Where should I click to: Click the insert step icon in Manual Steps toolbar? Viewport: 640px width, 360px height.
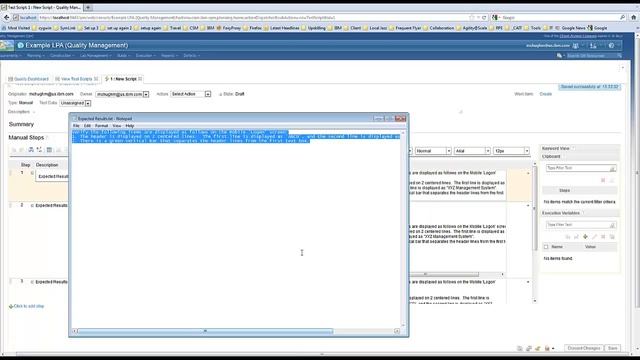pyautogui.click(x=31, y=150)
